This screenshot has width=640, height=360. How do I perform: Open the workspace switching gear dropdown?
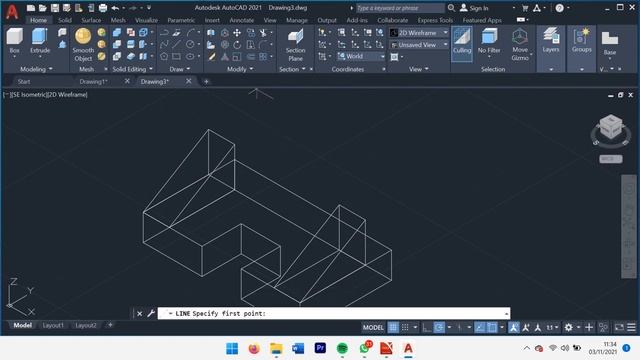(x=571, y=327)
